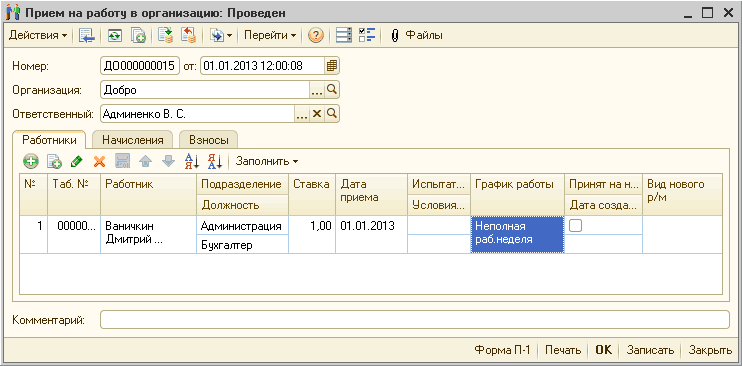Click the Таб. № cell '00000...'
The height and width of the screenshot is (366, 742).
coord(74,234)
